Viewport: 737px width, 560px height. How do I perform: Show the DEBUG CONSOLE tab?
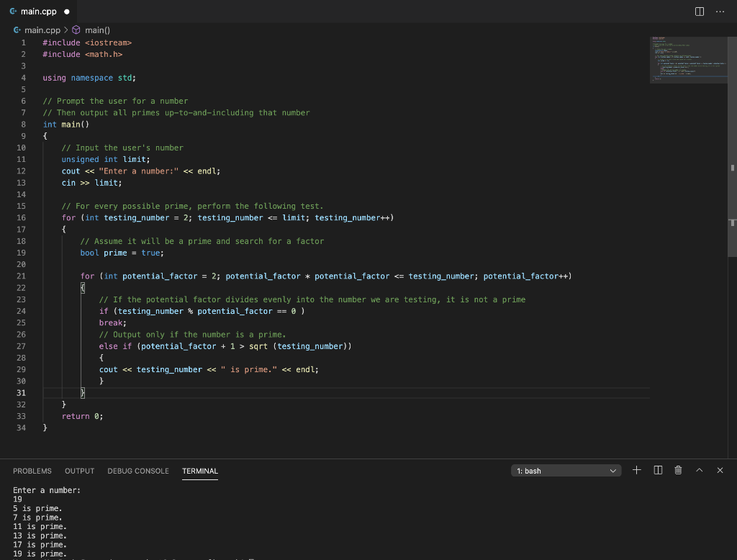tap(138, 471)
